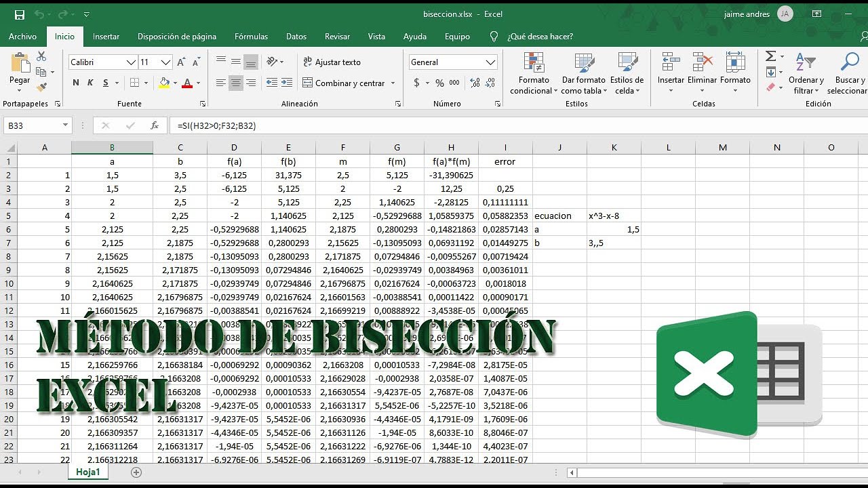
Task: Click the Copy icon
Action: point(42,72)
